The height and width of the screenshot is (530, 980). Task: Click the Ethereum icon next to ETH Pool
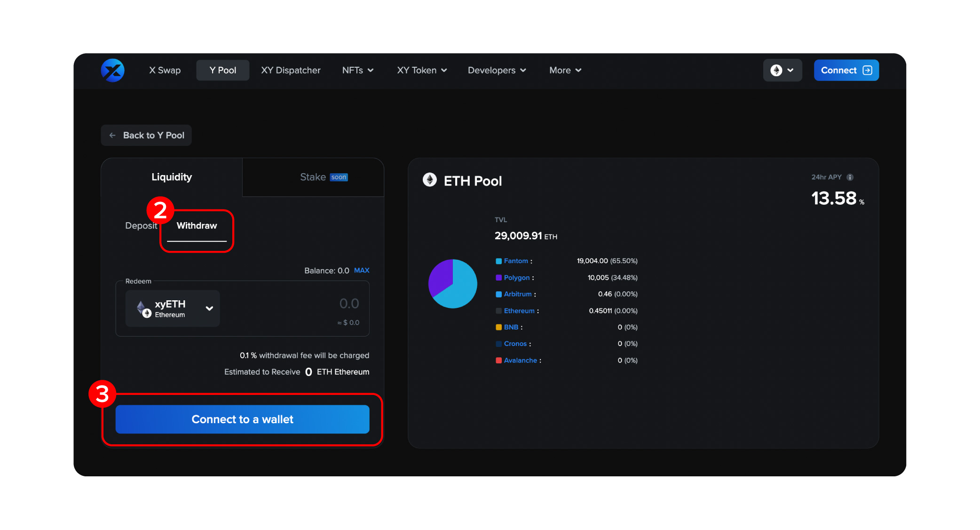point(429,180)
